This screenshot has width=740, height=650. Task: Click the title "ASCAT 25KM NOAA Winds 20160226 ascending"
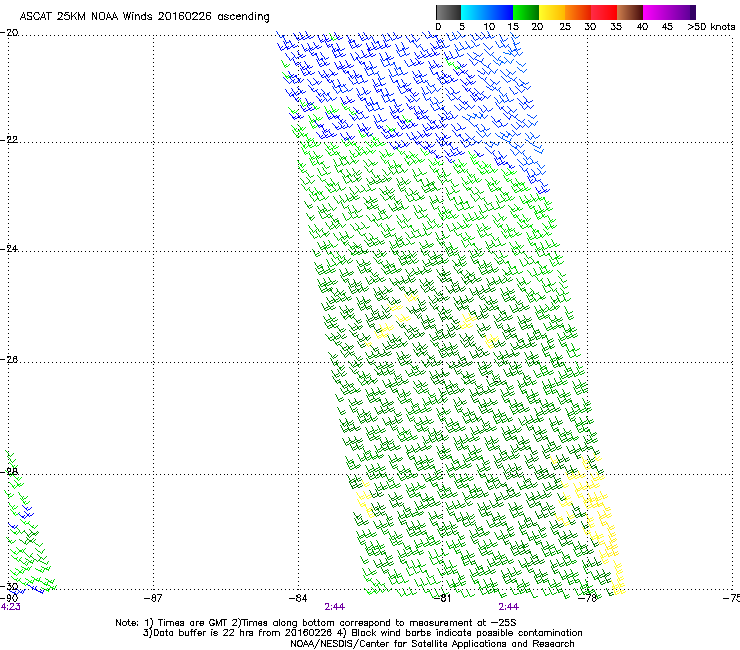[144, 17]
